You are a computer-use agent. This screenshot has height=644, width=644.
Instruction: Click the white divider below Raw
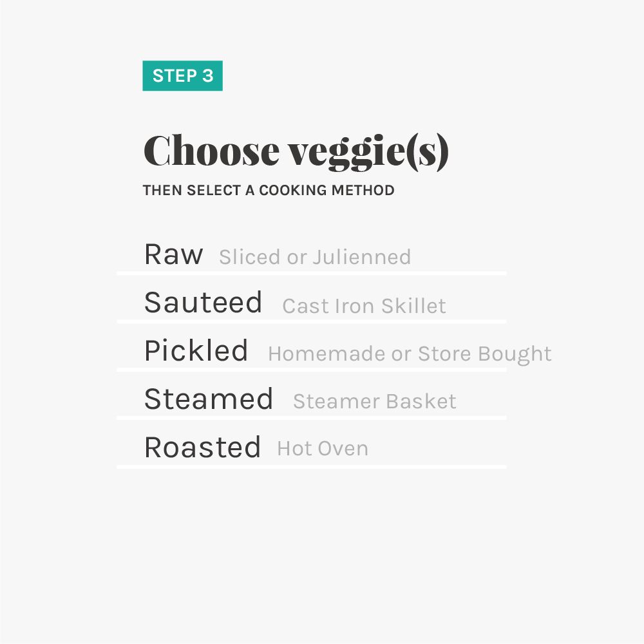coord(311,273)
